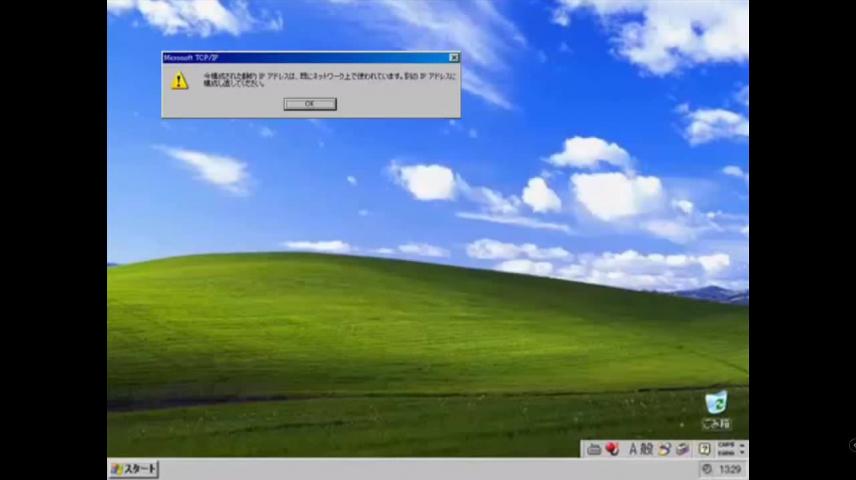This screenshot has width=856, height=480.
Task: Click the language bar help icon
Action: (x=704, y=449)
